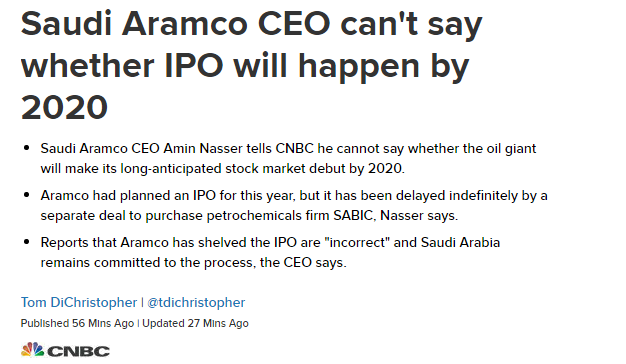Open Tom DiChristopher's author page link
Screen dimensions: 626x364
(79, 303)
